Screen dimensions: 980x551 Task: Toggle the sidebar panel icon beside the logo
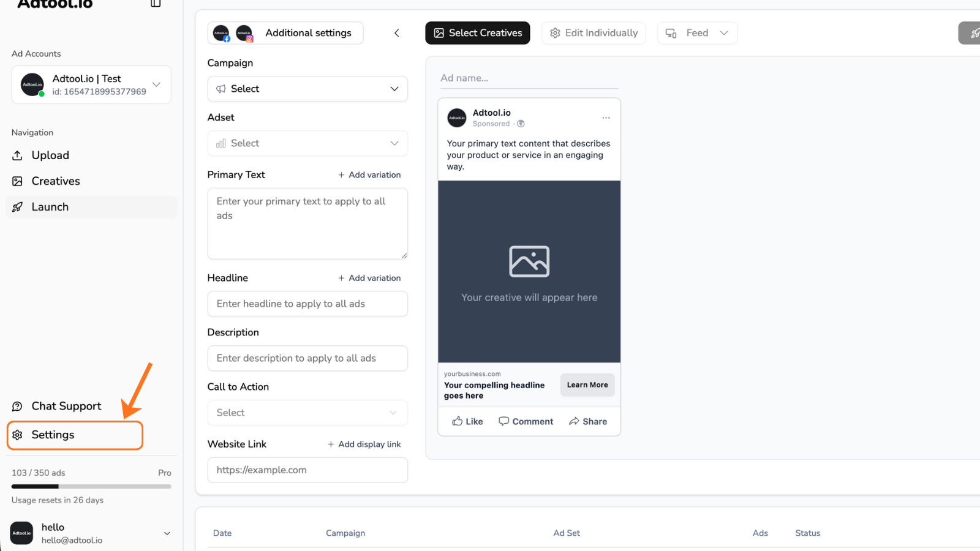[156, 3]
